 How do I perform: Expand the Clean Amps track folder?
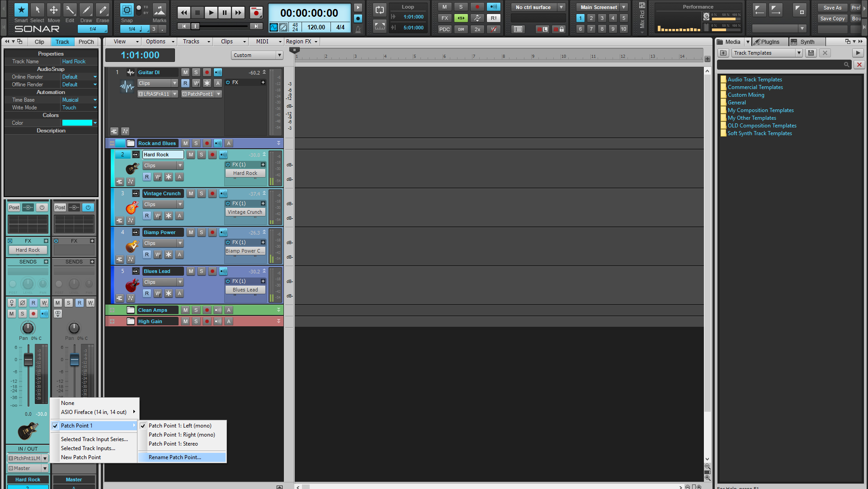pos(112,310)
